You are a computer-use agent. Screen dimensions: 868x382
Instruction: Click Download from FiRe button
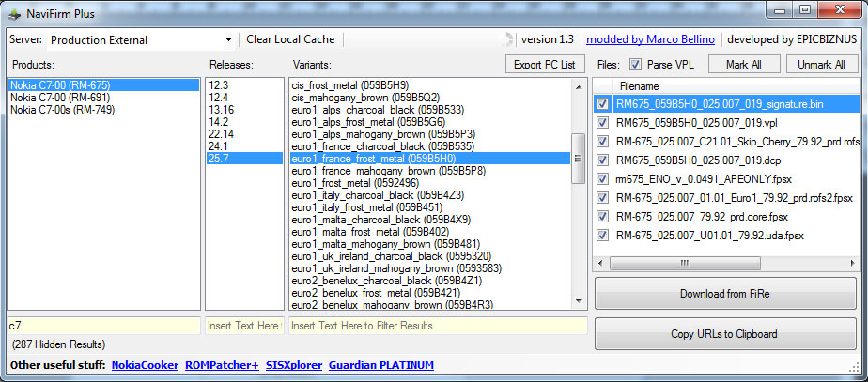click(725, 294)
